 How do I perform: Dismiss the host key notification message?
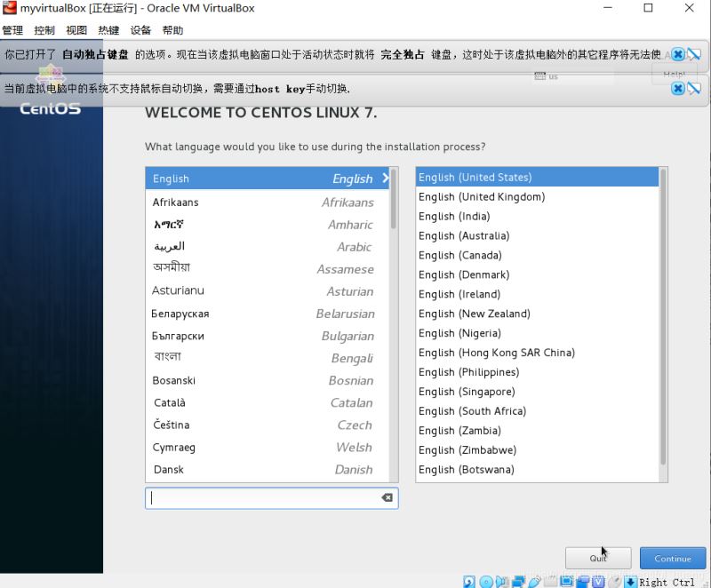click(x=677, y=89)
